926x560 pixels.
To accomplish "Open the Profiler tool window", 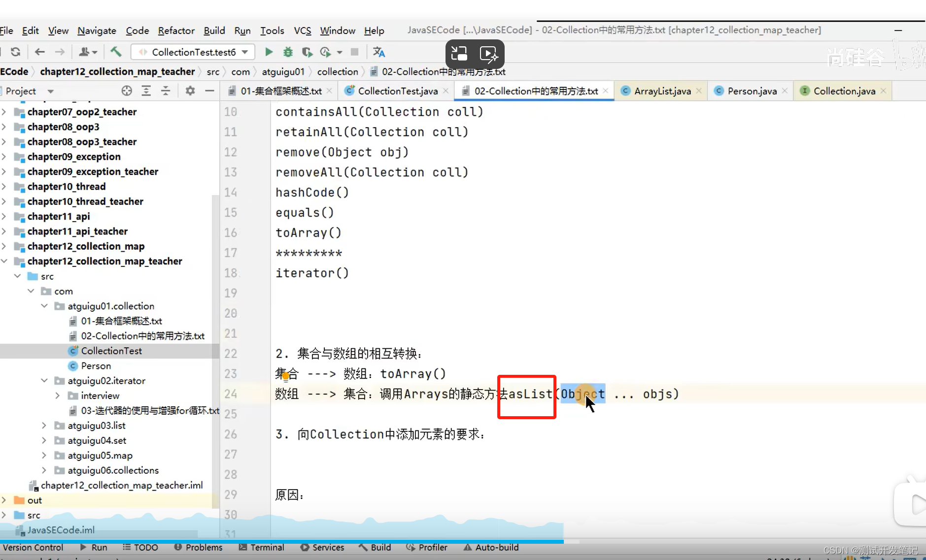I will [427, 547].
